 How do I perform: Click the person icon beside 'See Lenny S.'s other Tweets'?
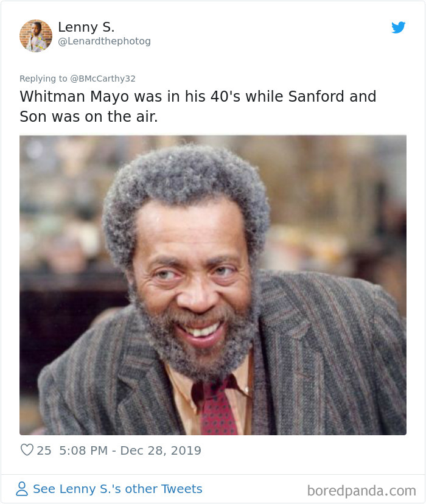pos(22,489)
